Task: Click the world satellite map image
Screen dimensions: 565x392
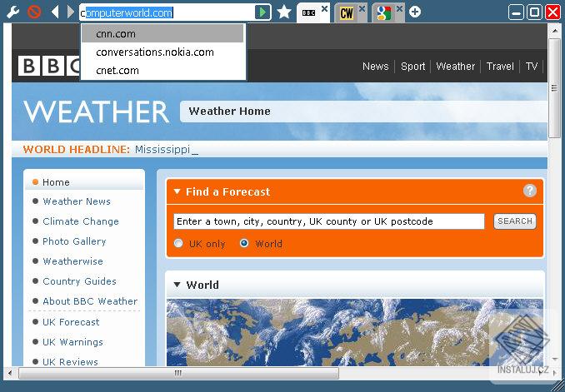Action: (x=354, y=332)
